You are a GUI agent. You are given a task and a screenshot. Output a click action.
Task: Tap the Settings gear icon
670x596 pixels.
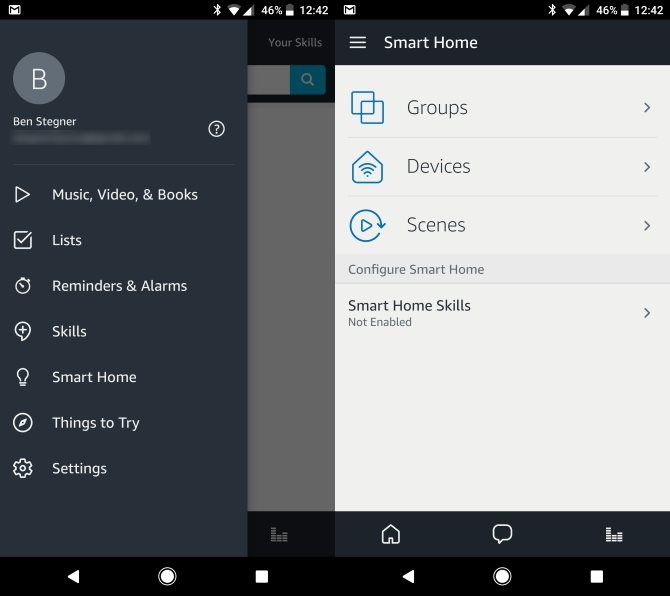pos(23,468)
